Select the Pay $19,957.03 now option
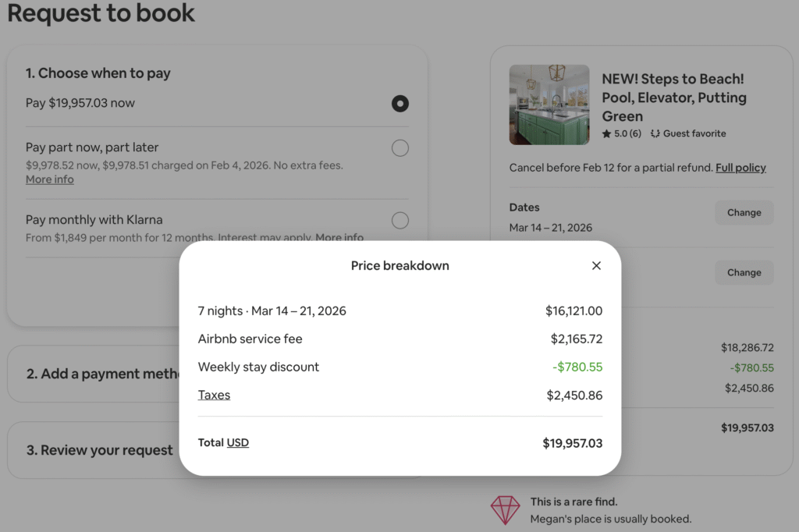 [399, 103]
